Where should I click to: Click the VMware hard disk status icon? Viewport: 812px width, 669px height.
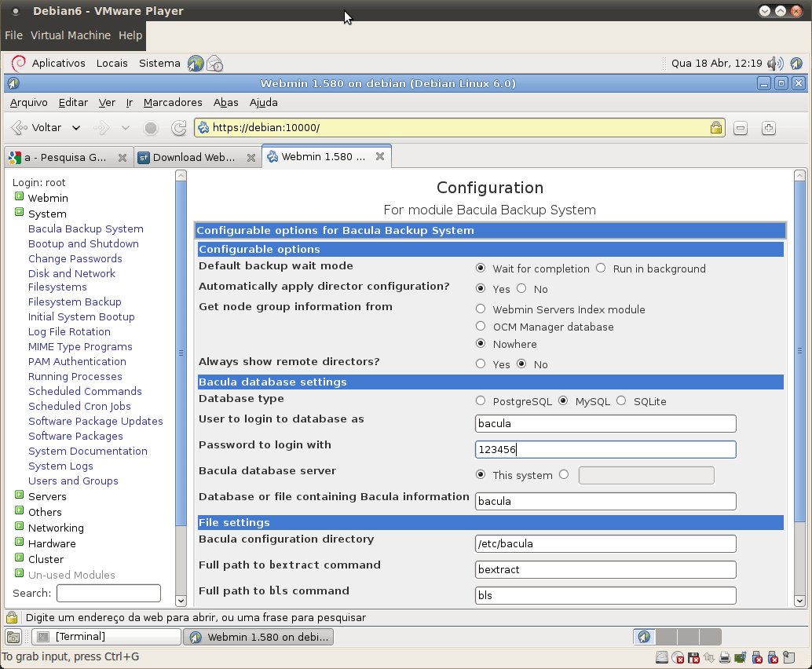(662, 657)
